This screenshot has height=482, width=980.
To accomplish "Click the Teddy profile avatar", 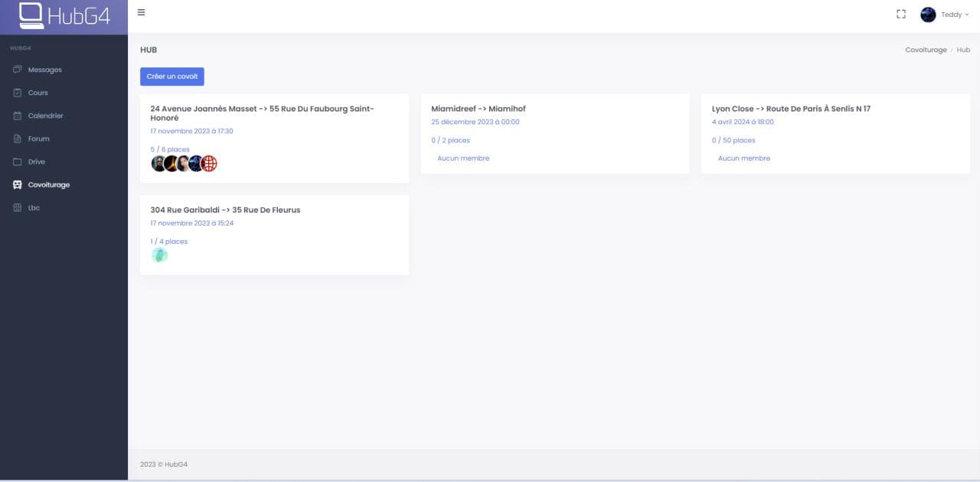I will pyautogui.click(x=928, y=15).
